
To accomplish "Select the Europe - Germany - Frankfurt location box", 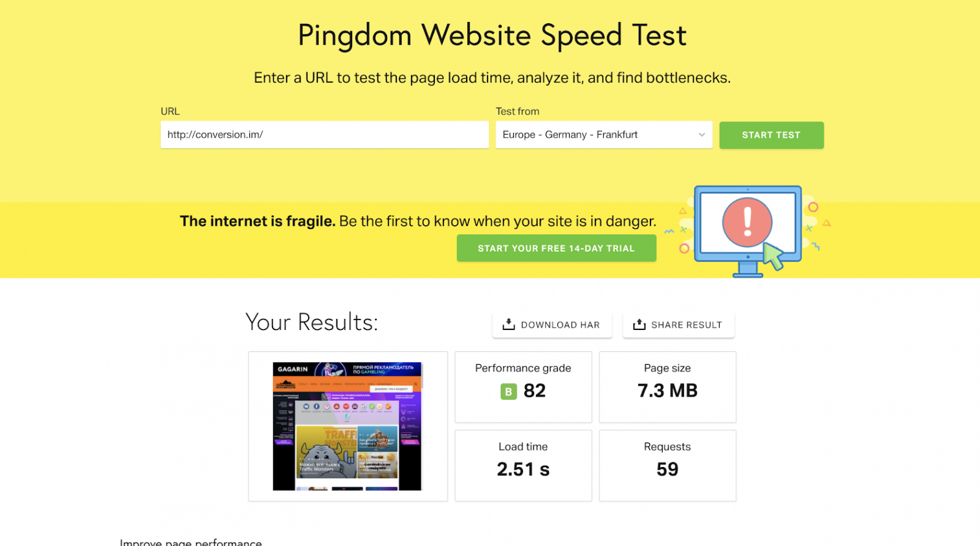I will click(604, 135).
